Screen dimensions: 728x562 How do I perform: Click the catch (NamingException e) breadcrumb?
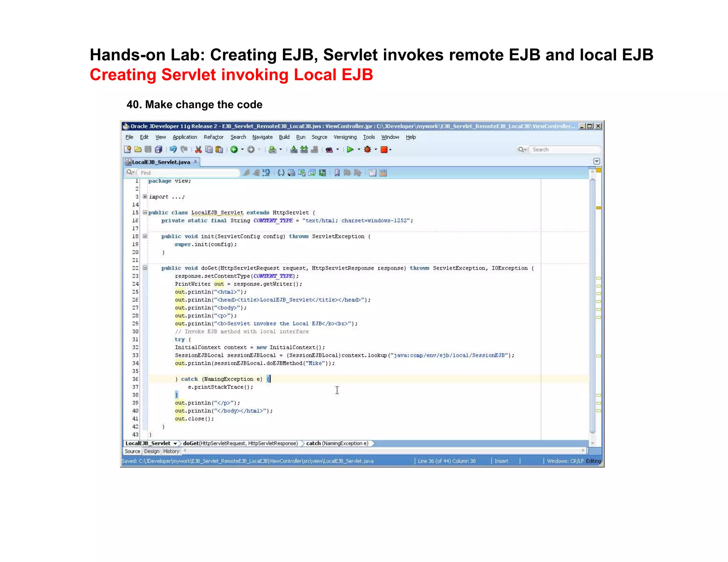coord(337,443)
